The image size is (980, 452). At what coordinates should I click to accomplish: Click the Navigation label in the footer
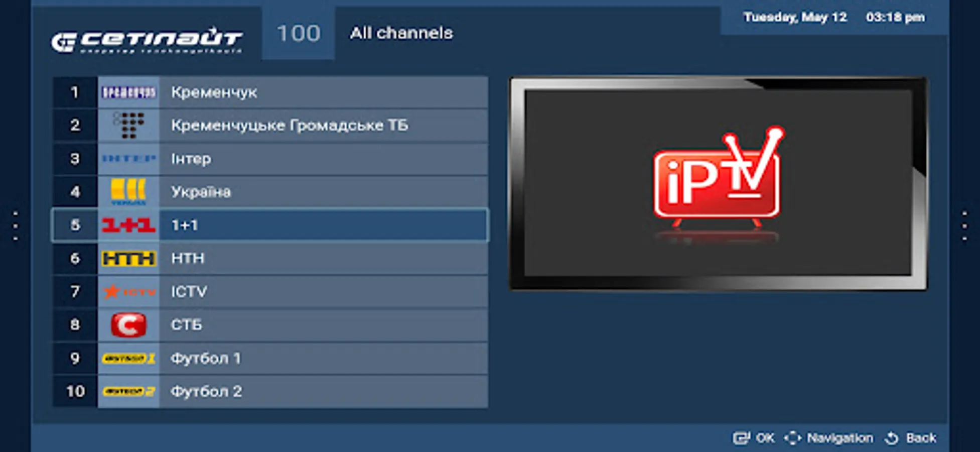pos(840,438)
